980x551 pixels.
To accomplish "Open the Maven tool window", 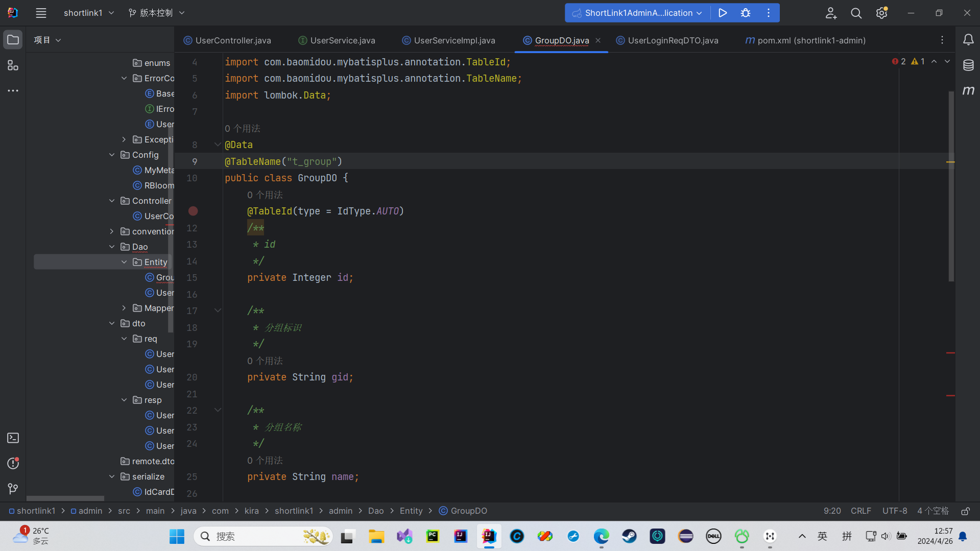I will tap(968, 90).
